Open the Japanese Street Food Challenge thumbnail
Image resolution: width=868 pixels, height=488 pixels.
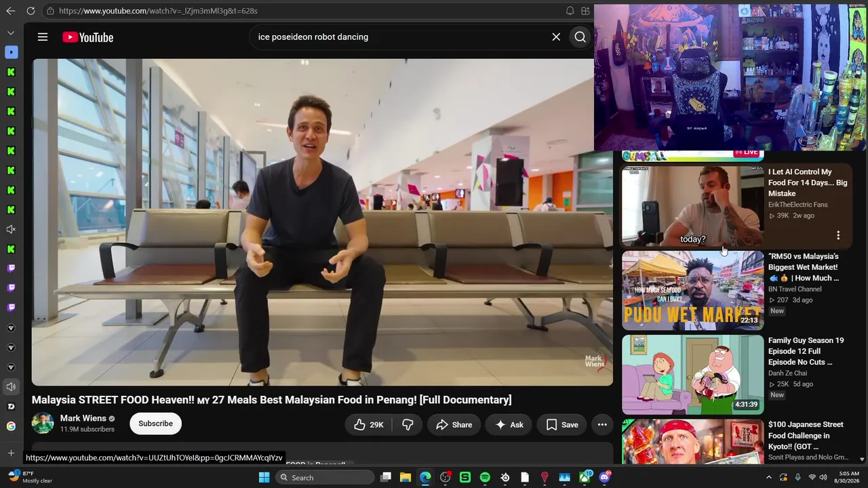(692, 441)
